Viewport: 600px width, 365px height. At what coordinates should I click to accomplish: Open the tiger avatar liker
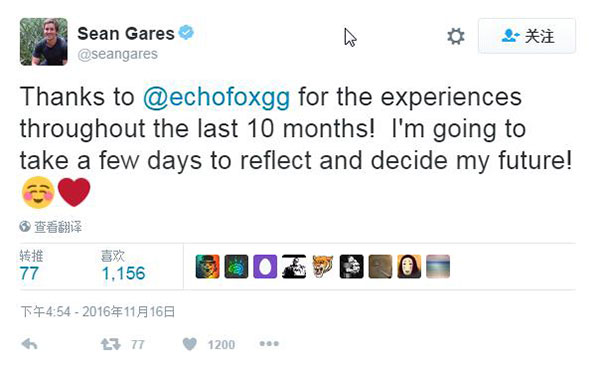(323, 266)
